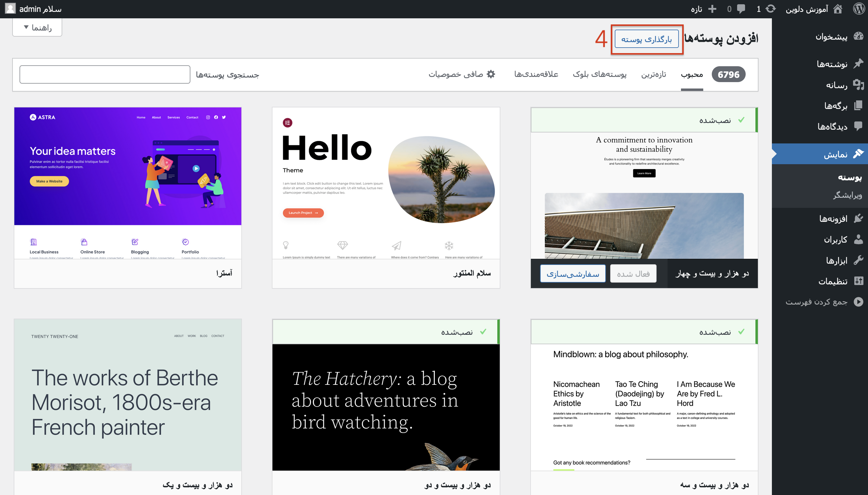Click the 6796 theme count badge

click(x=728, y=74)
